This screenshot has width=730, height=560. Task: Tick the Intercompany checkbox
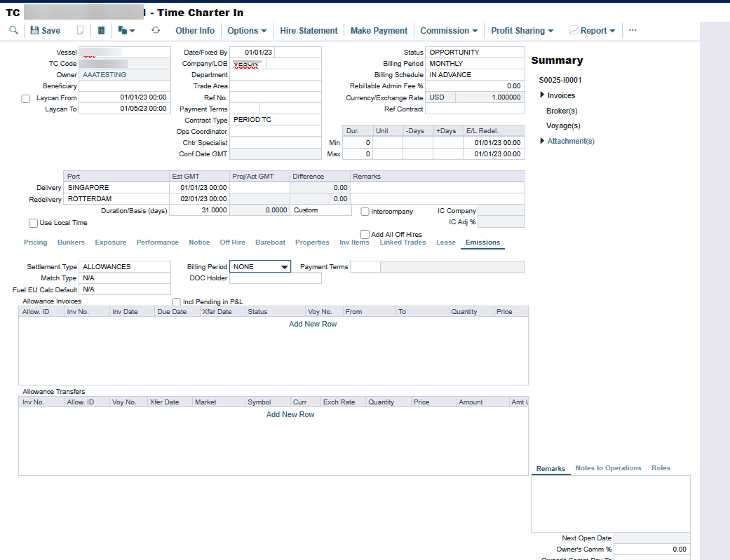click(x=365, y=211)
